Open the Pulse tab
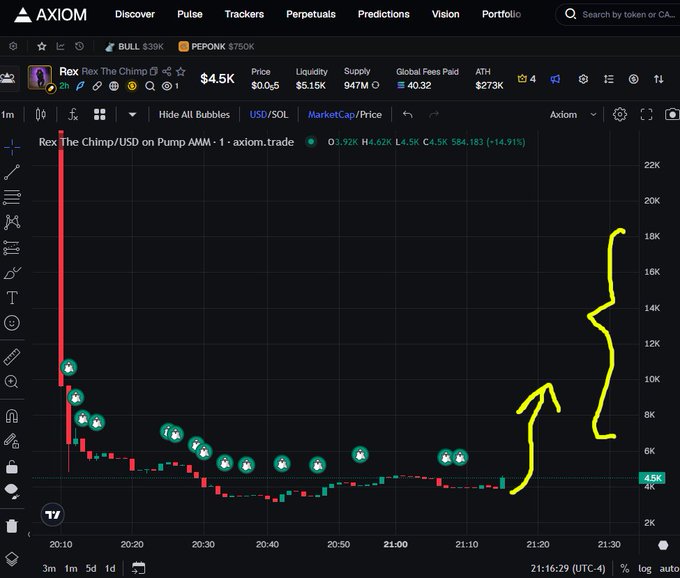This screenshot has width=680, height=578. point(190,14)
